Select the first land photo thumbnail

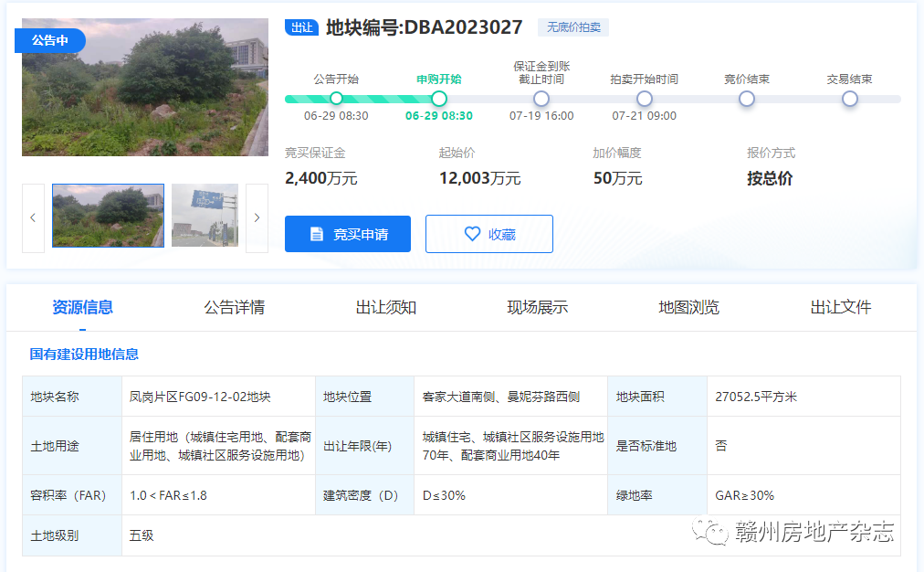pos(108,216)
